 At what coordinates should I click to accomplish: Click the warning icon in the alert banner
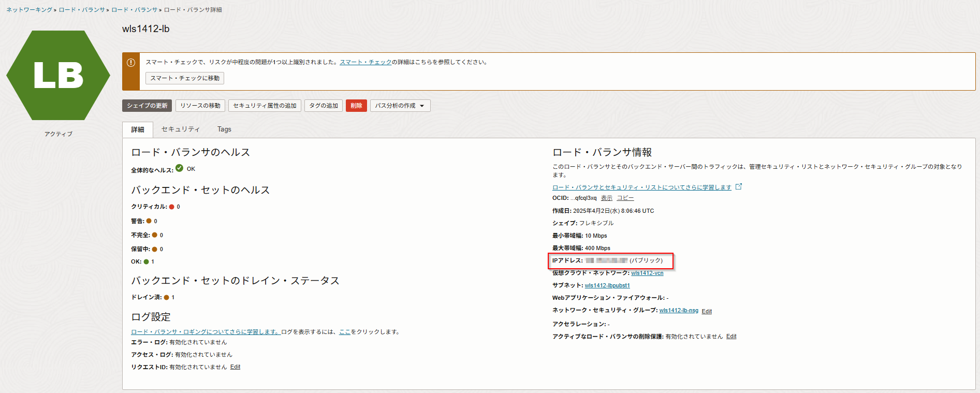click(x=131, y=63)
